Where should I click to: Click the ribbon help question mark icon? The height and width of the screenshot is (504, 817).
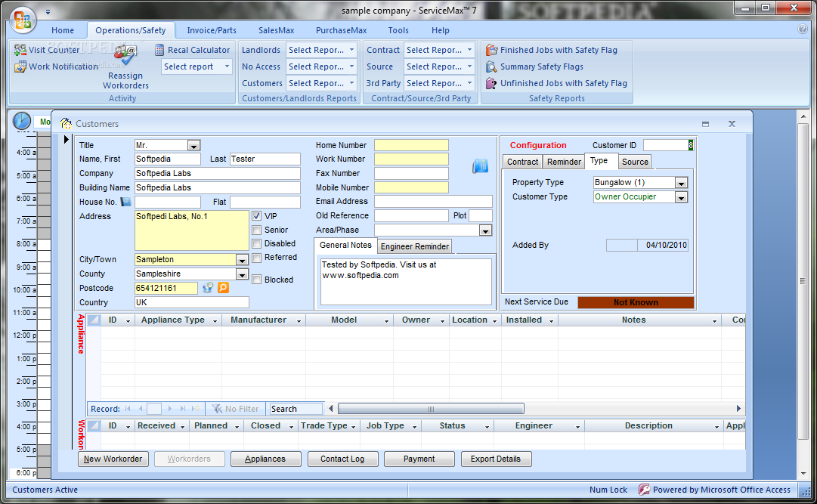pos(803,29)
